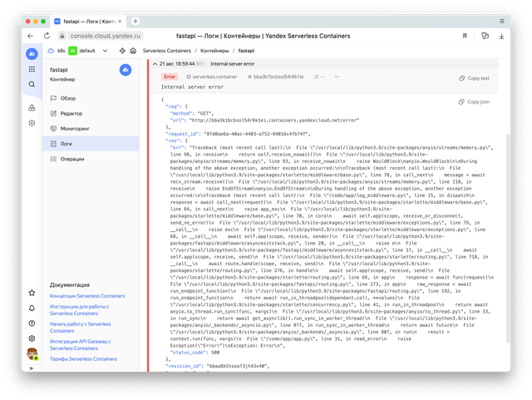Open the Обзор section

tap(68, 98)
